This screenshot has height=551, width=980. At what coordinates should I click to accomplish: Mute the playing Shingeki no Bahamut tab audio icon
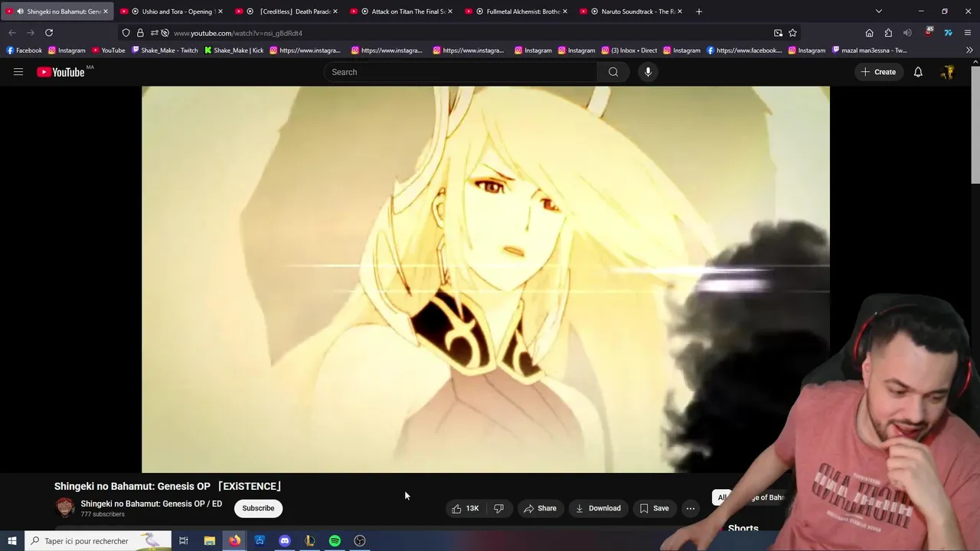tap(20, 11)
